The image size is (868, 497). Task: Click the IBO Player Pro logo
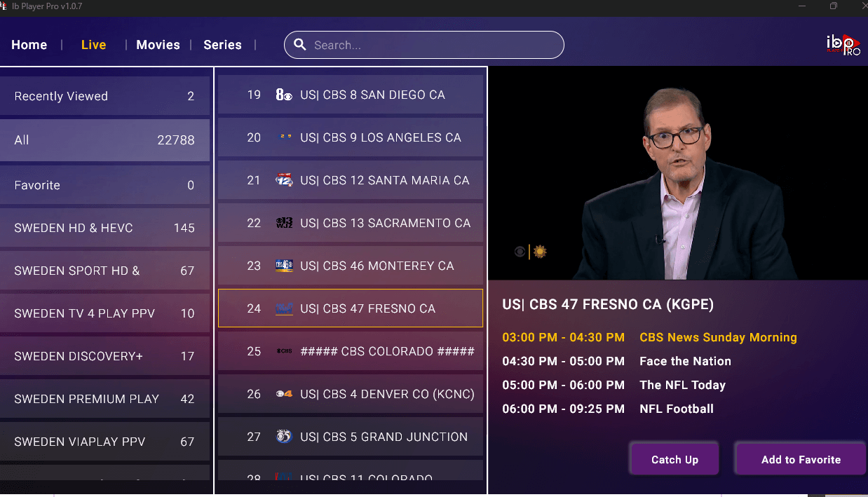pyautogui.click(x=843, y=45)
